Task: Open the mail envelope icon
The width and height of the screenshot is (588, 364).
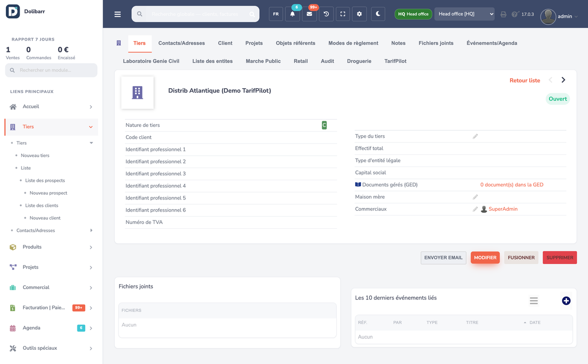Action: 309,14
